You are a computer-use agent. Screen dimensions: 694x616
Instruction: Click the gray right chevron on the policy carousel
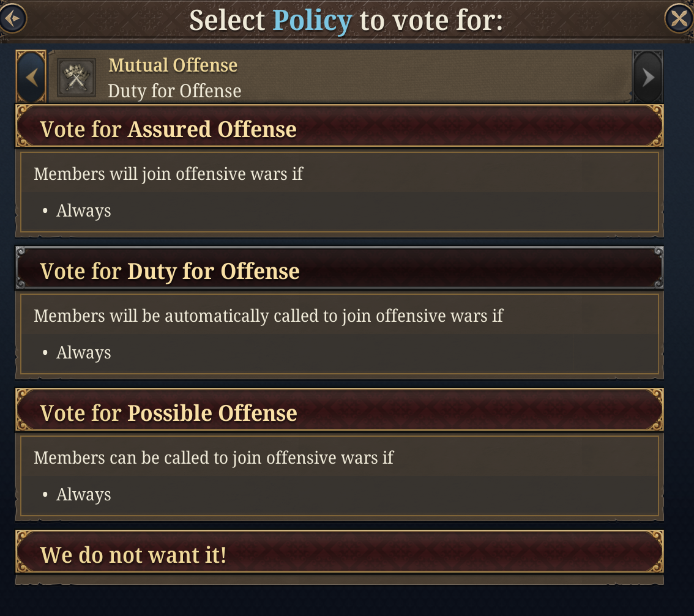pyautogui.click(x=648, y=76)
